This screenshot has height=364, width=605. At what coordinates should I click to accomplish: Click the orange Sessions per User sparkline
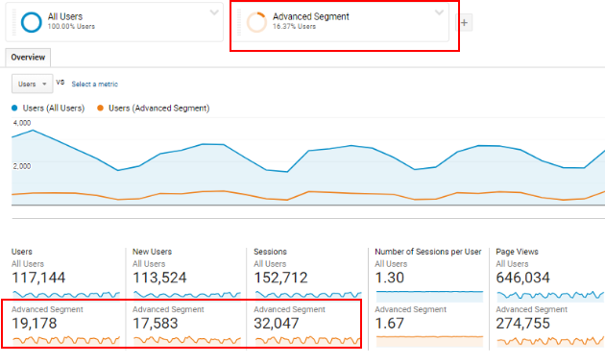429,342
